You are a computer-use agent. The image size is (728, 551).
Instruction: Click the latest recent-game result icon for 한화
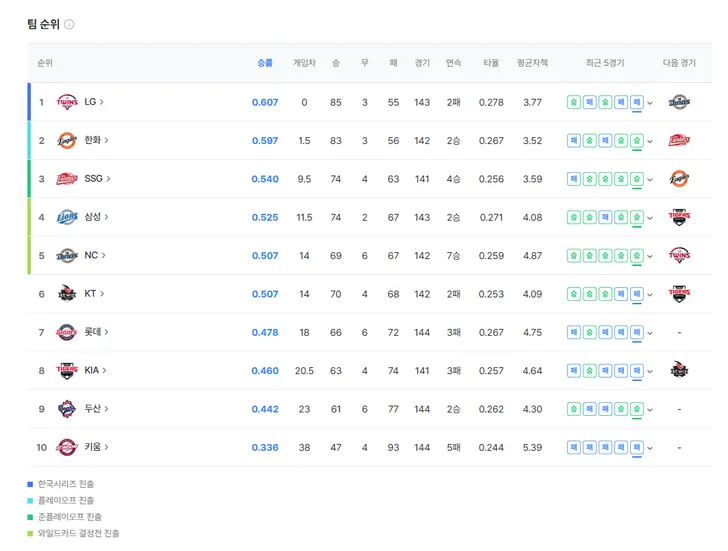[637, 140]
